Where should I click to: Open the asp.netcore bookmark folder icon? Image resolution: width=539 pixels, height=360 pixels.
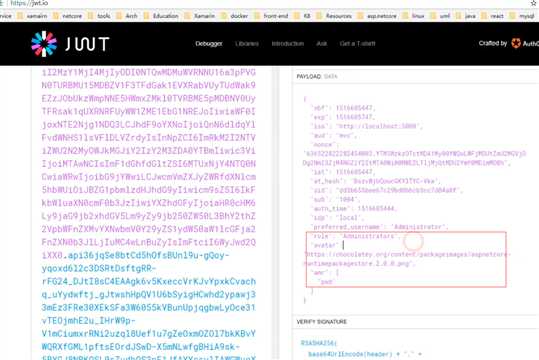pos(361,16)
